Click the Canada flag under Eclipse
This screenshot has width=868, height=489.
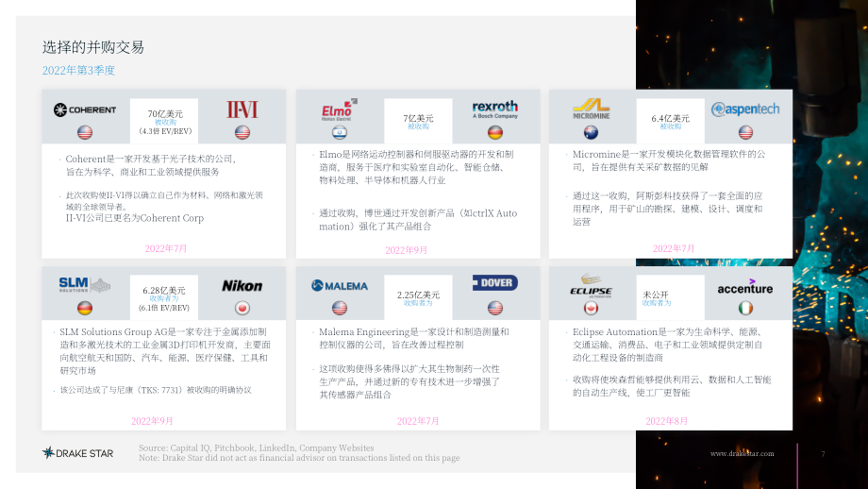pyautogui.click(x=592, y=308)
